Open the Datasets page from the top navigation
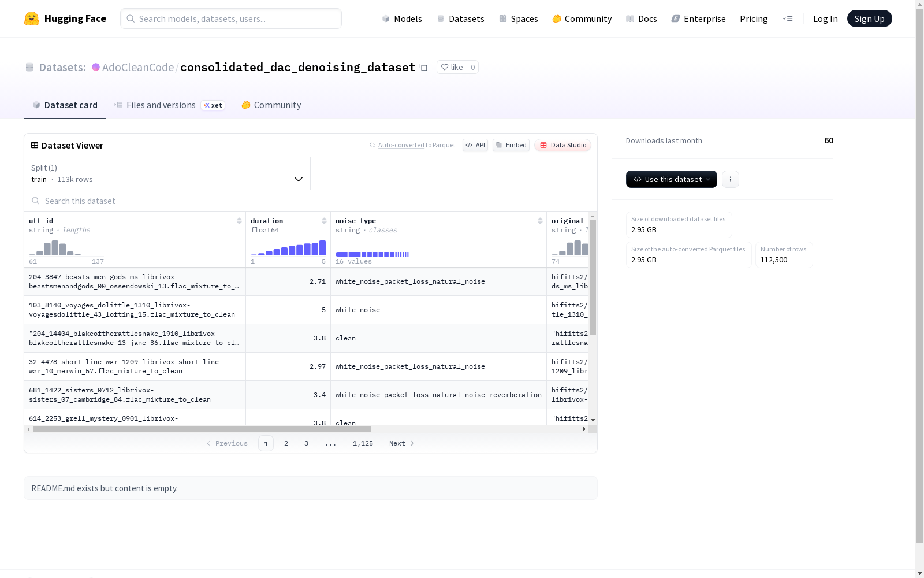 (x=460, y=18)
